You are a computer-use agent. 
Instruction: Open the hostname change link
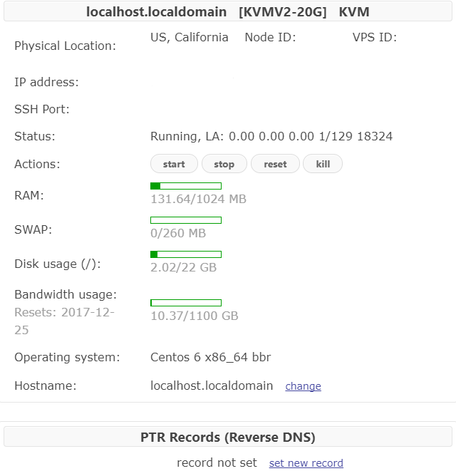(x=303, y=386)
